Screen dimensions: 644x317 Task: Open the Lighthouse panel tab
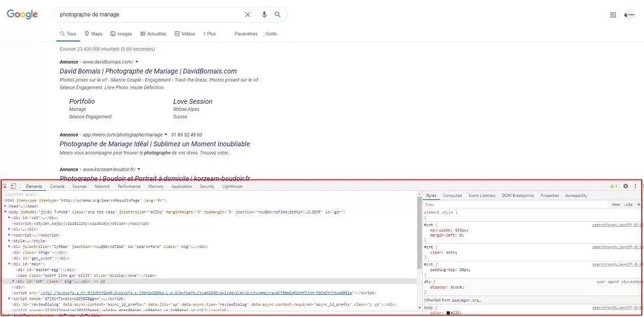232,186
